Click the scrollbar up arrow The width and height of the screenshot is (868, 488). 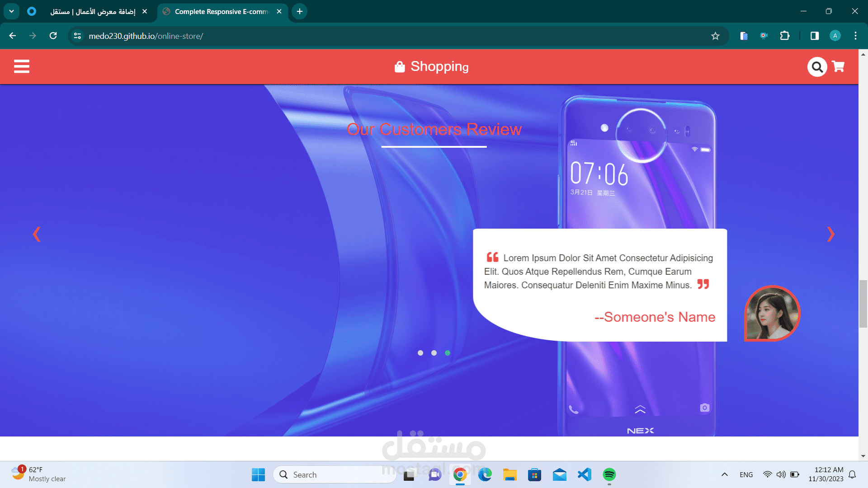pos(863,54)
